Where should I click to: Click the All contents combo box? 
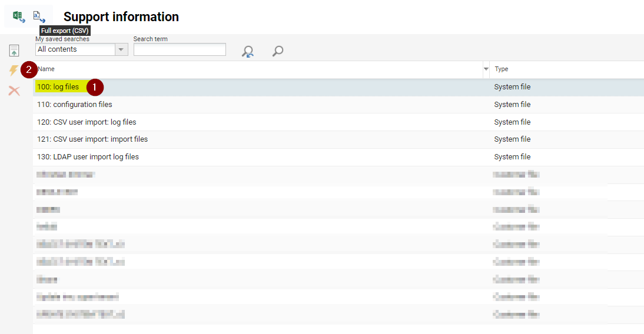click(x=75, y=49)
